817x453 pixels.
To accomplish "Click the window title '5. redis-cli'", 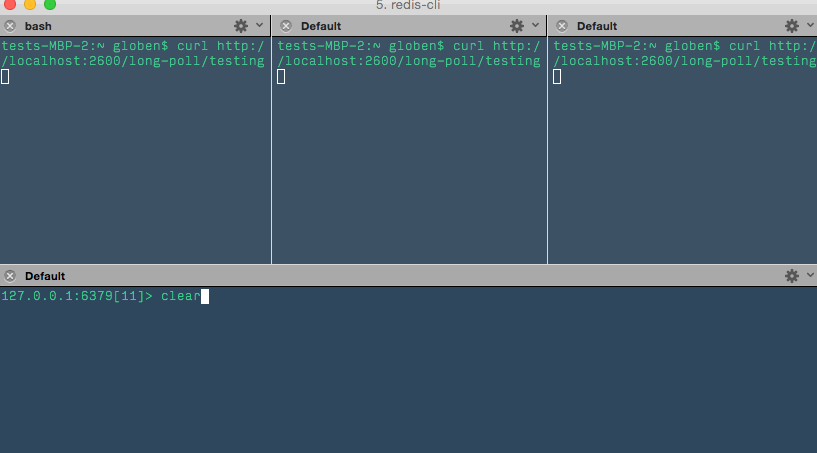I will click(x=408, y=6).
